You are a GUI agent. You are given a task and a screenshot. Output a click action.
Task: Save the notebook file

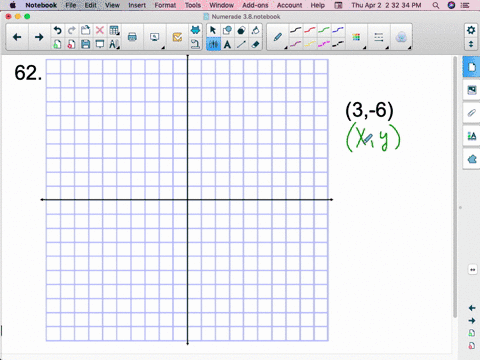86,44
